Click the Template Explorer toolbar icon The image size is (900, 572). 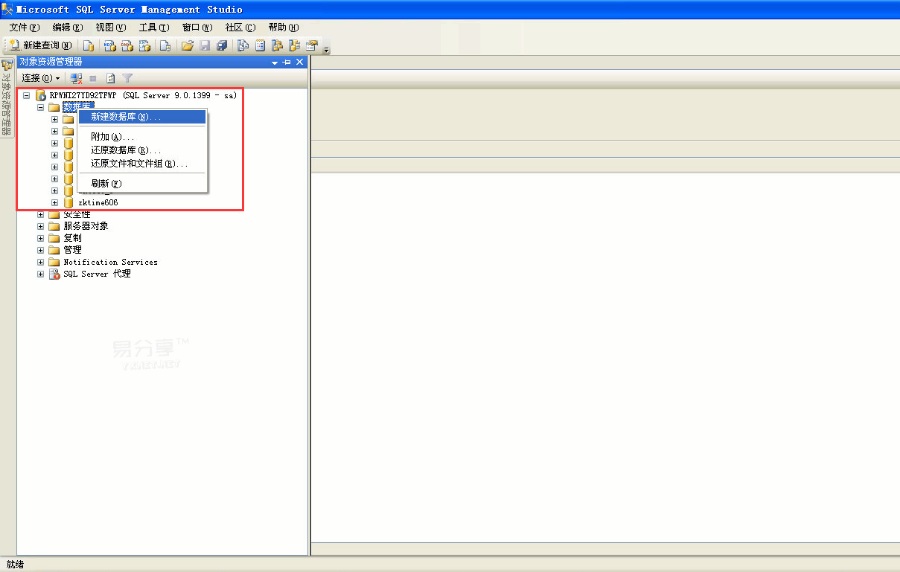tap(294, 45)
